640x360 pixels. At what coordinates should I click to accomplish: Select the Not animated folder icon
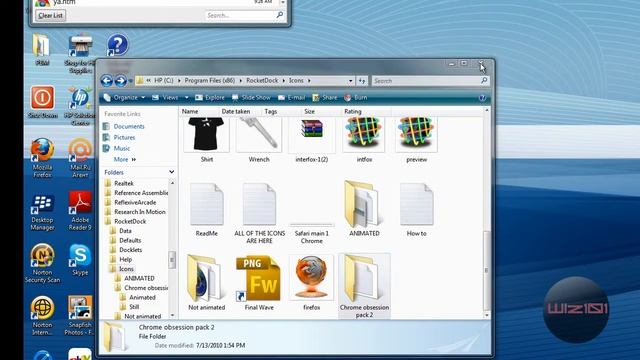tap(207, 282)
